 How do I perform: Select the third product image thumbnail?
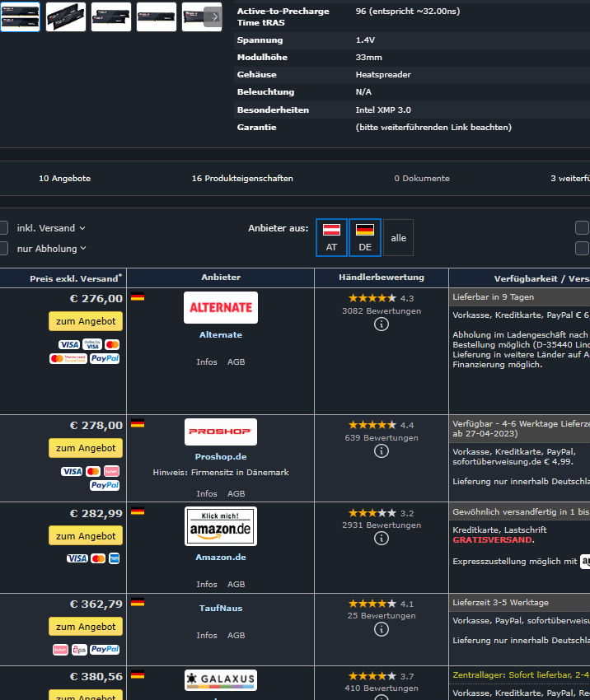click(x=111, y=17)
